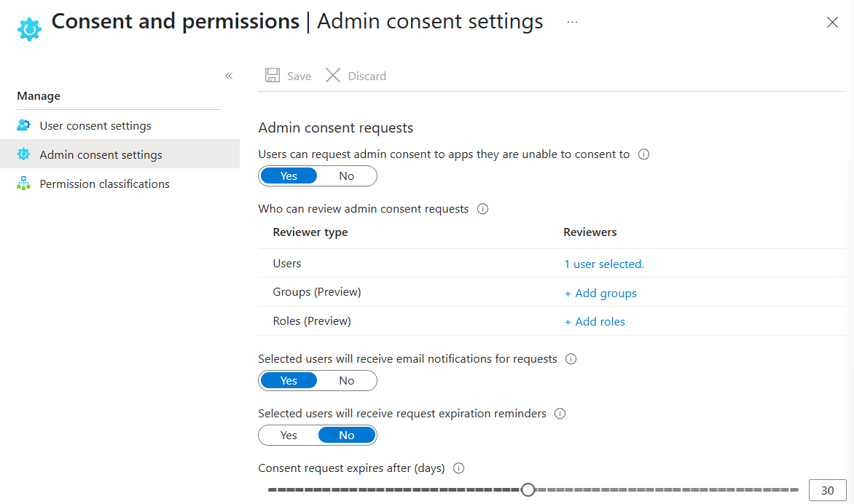Adjust the consent request expiry slider
This screenshot has width=854, height=504.
(x=528, y=489)
